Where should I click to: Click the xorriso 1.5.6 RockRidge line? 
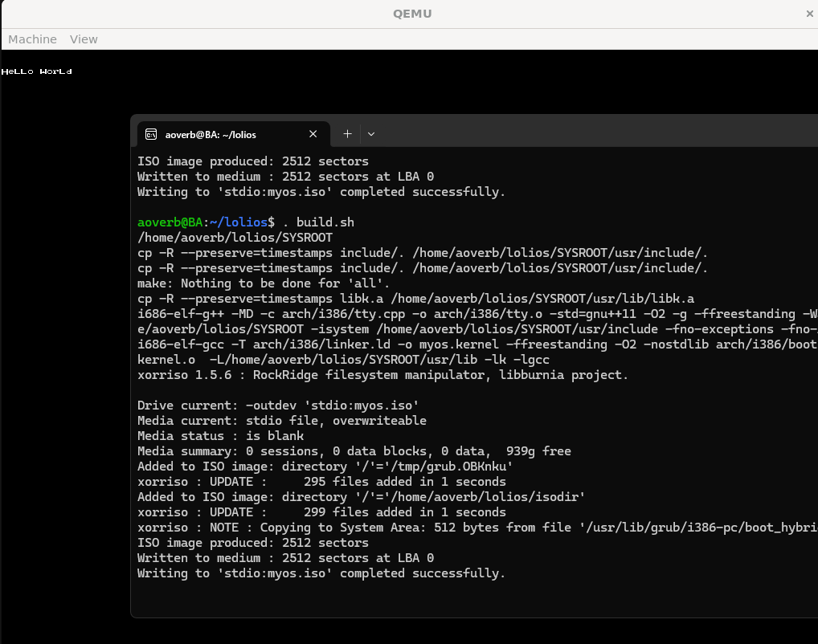[x=382, y=375]
